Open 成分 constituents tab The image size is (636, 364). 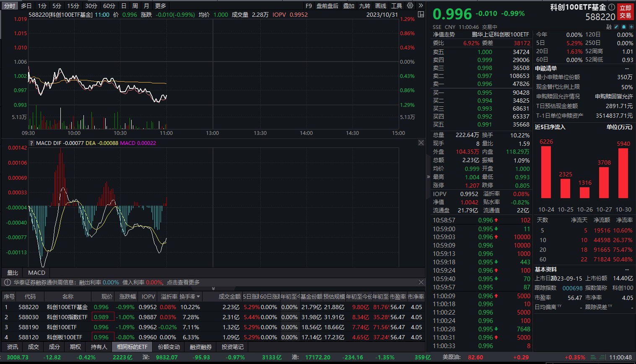[55, 347]
